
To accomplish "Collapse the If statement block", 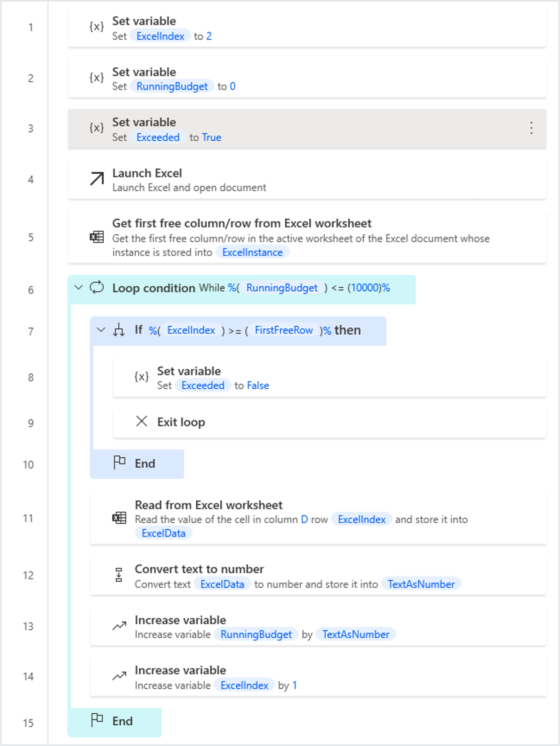I will click(x=100, y=330).
